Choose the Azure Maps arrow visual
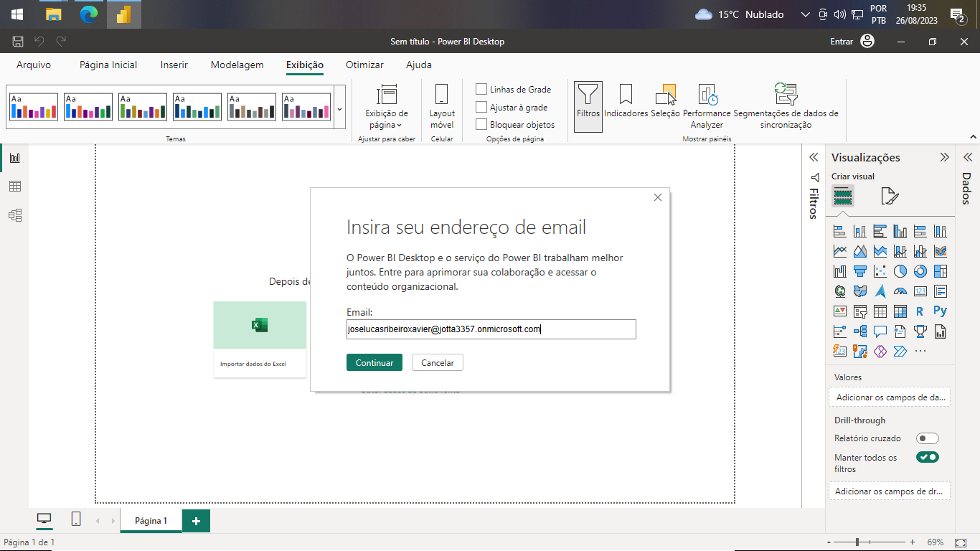The width and height of the screenshot is (980, 551). pos(880,291)
